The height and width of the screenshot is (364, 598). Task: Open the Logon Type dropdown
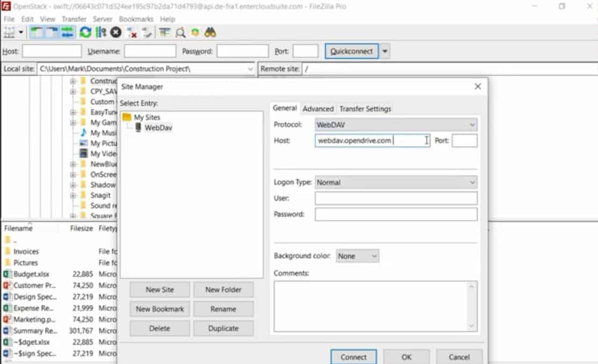[396, 183]
